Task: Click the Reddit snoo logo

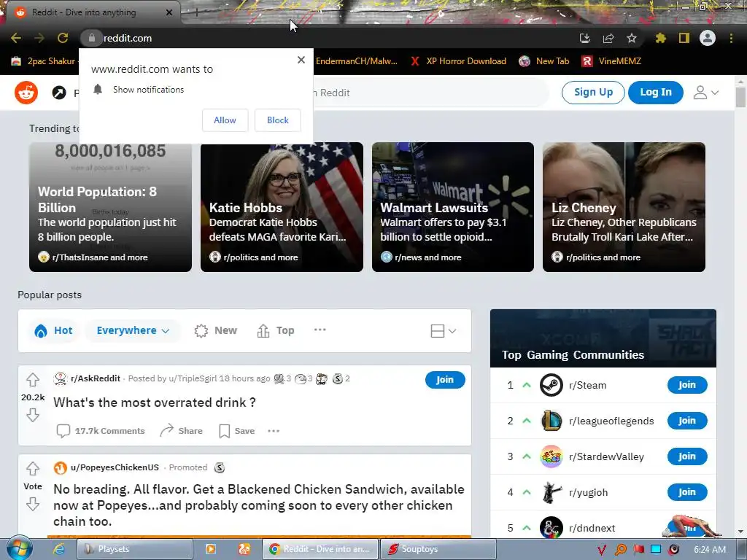Action: 26,93
